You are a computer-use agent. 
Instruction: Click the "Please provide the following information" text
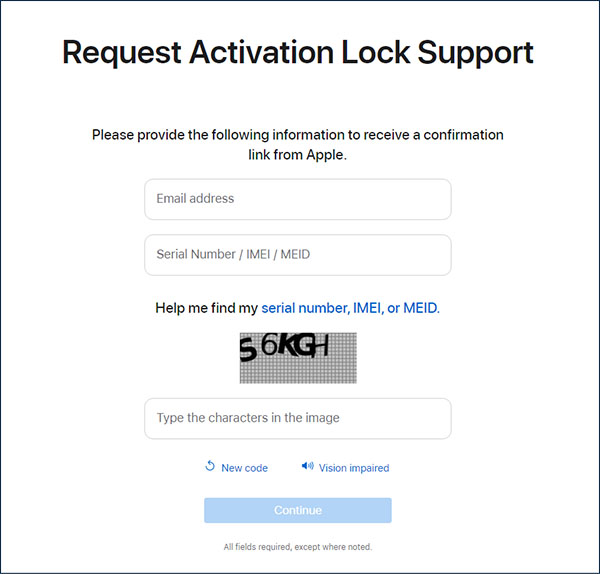297,134
